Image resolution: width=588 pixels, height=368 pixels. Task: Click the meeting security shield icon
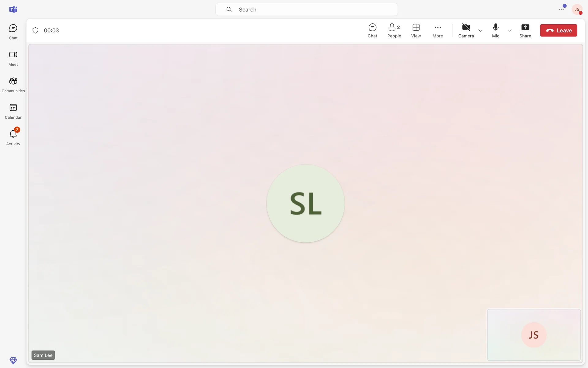(x=36, y=30)
